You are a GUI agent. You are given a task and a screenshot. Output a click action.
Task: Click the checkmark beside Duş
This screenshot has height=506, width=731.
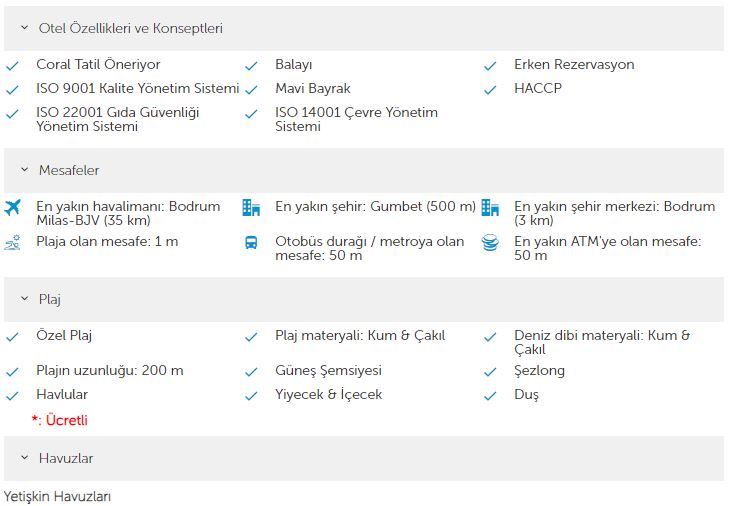(x=490, y=396)
